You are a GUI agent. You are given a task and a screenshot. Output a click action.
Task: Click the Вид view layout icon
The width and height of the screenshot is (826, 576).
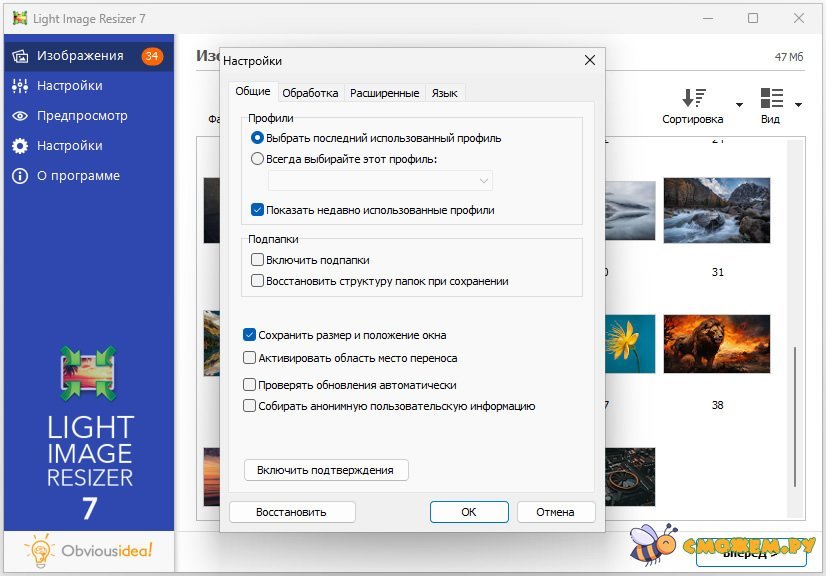point(771,98)
